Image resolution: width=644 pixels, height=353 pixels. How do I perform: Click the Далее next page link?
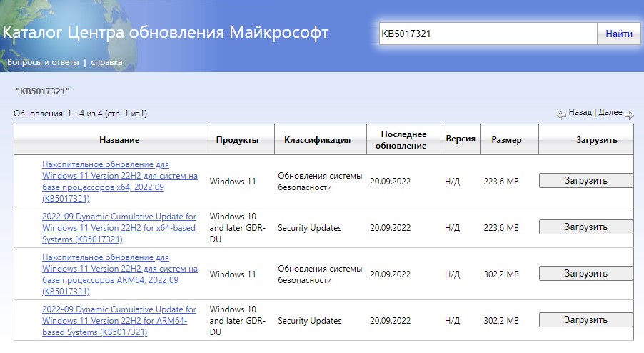(610, 112)
